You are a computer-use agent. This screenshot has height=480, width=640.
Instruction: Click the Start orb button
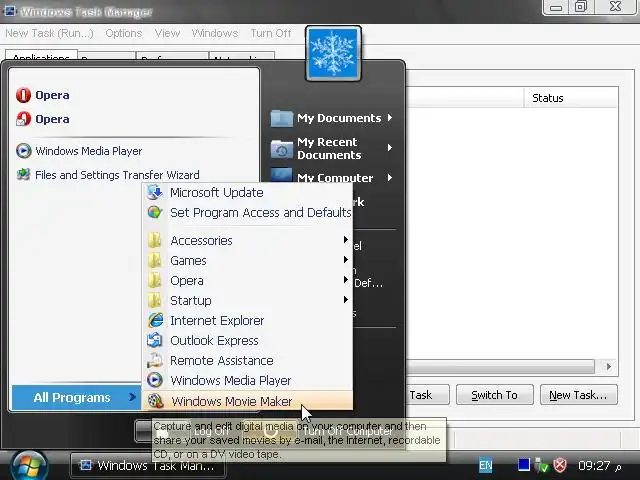pyautogui.click(x=29, y=466)
